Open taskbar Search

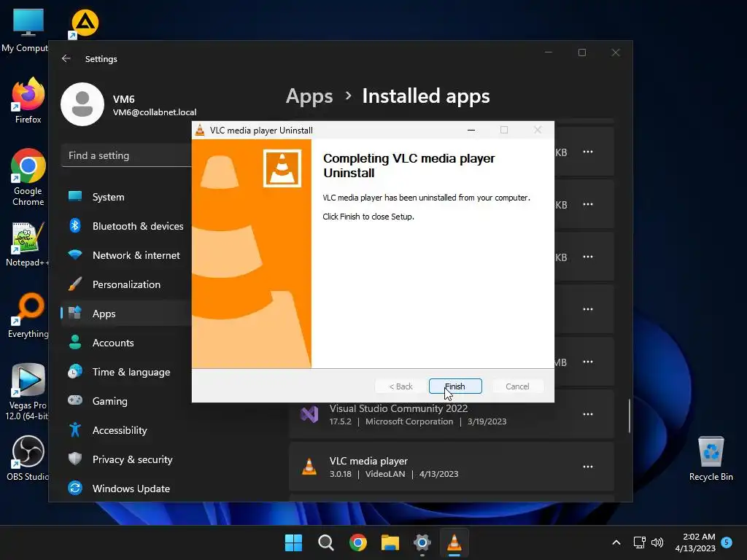pos(326,542)
